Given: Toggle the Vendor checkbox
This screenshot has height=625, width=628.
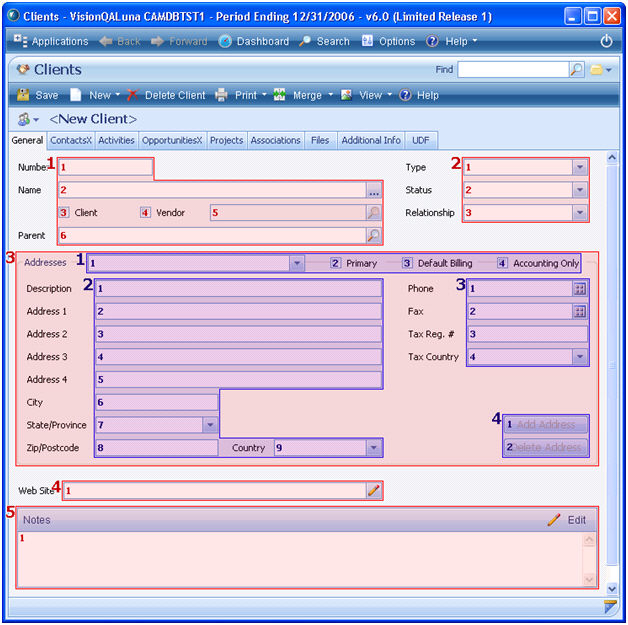Looking at the screenshot, I should 145,213.
